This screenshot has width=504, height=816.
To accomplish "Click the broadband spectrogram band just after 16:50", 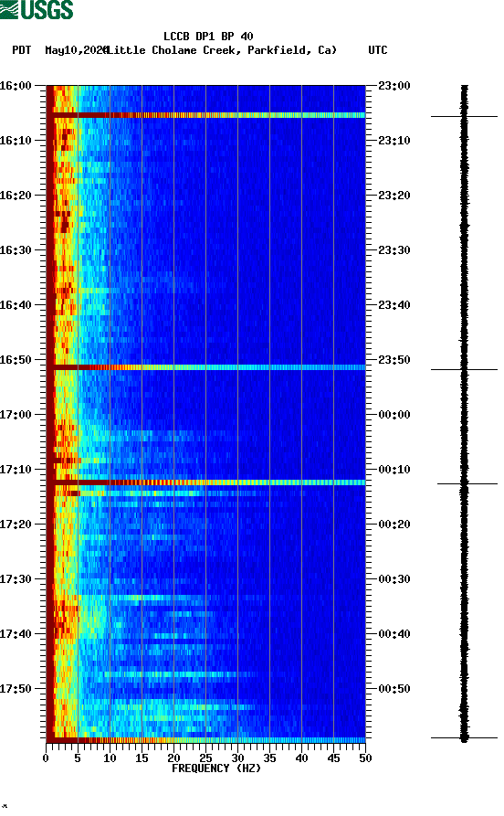I will tap(206, 367).
